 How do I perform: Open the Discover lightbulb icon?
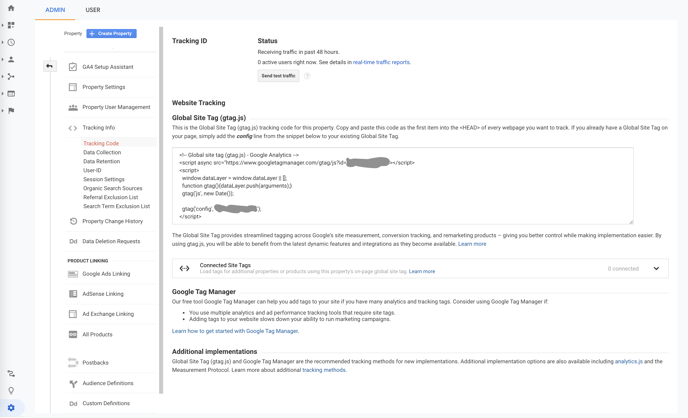click(11, 390)
